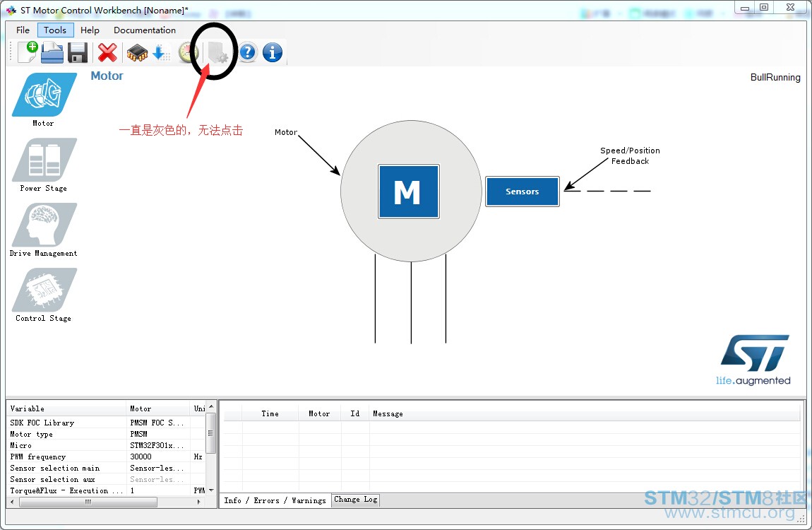This screenshot has width=812, height=530.
Task: Select the 'SDK FOC Library' row
Action: (x=107, y=423)
